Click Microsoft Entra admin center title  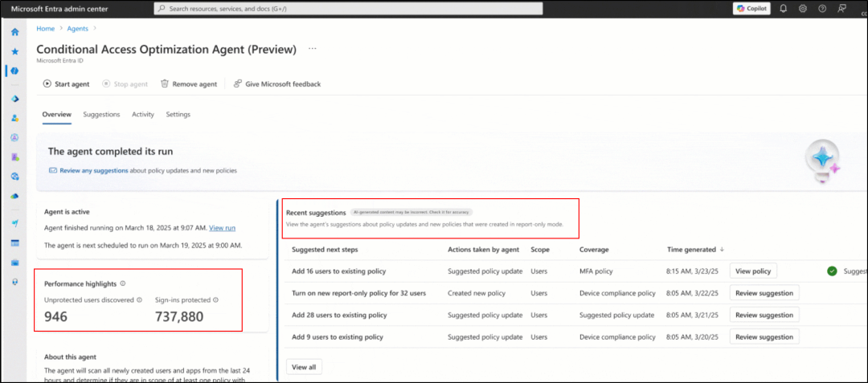pos(59,9)
